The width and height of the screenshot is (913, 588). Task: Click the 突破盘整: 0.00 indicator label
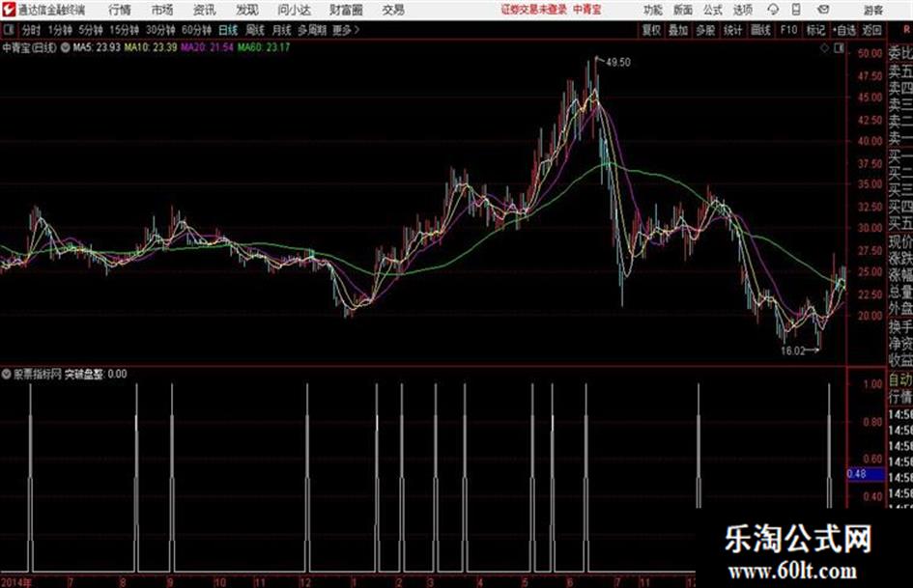(96, 375)
